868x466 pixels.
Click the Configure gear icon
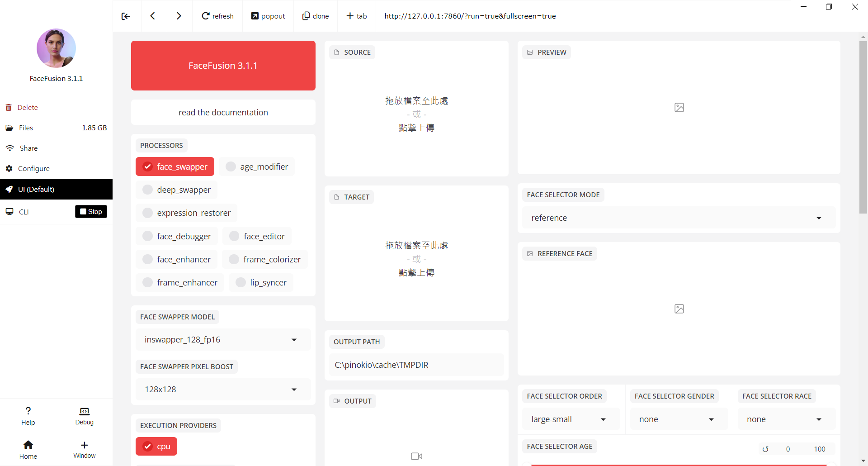(x=9, y=168)
